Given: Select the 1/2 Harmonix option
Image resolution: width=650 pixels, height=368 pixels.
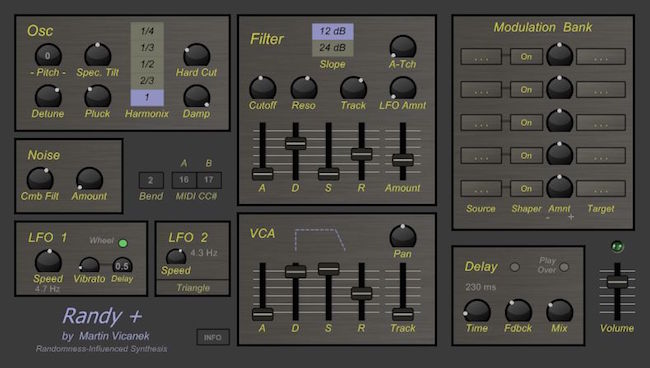Looking at the screenshot, I should 147,64.
